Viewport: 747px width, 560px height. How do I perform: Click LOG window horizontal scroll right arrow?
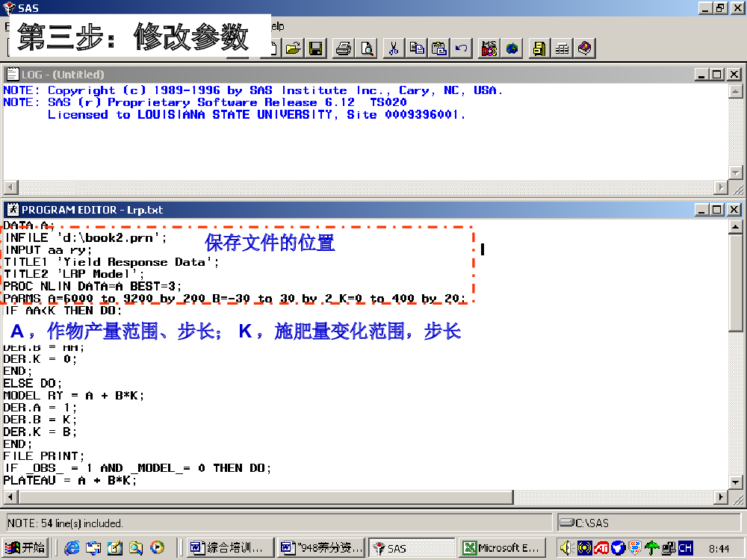pos(722,187)
